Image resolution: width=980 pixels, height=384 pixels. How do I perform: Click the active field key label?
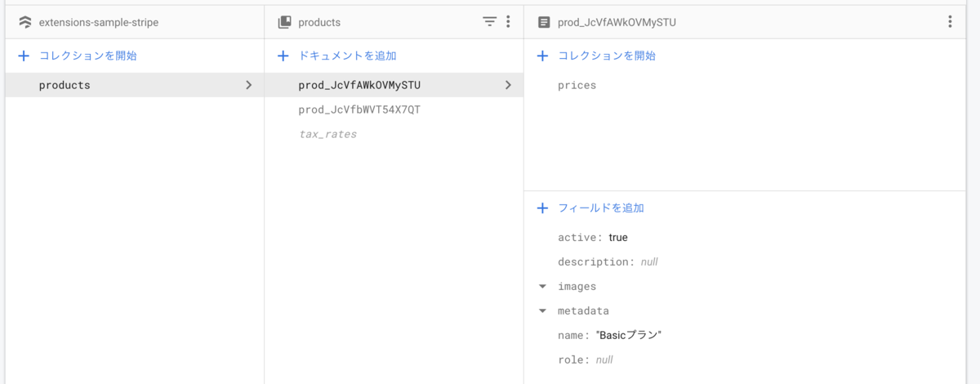click(581, 238)
